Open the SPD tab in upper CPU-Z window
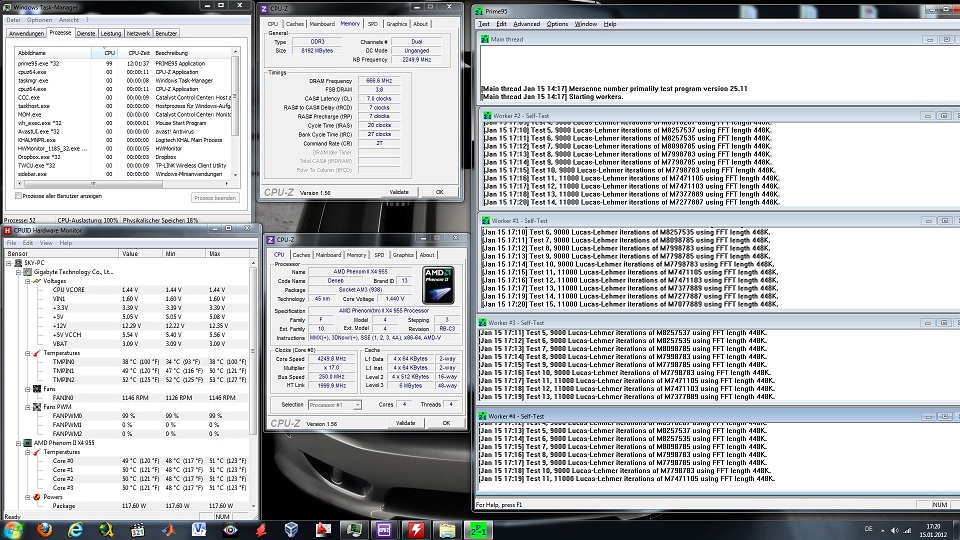Viewport: 960px width, 540px height. coord(373,24)
